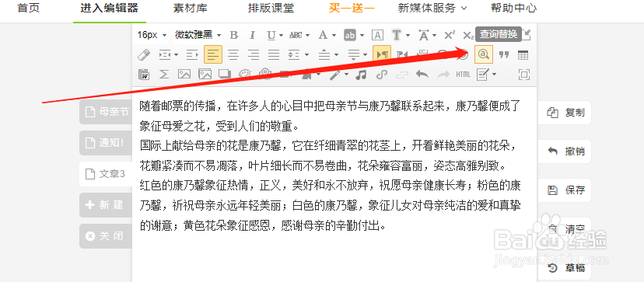Paste from Word document icon

[x=144, y=75]
